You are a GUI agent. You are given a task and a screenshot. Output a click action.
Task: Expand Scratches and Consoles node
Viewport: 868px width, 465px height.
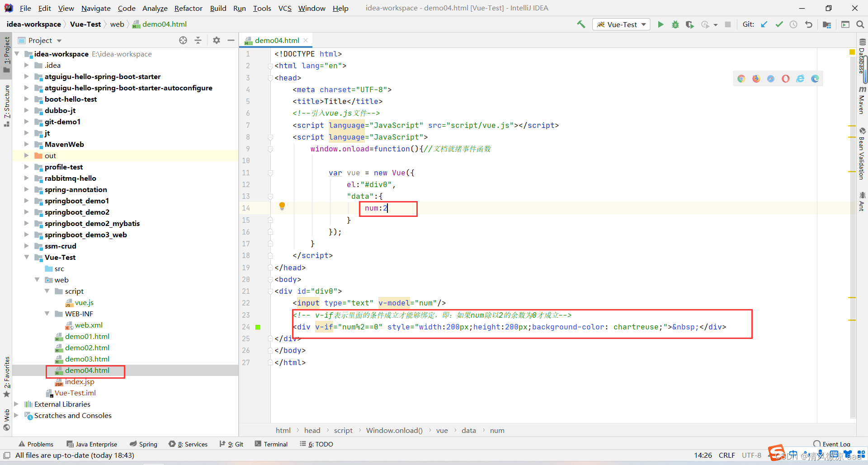tap(16, 415)
